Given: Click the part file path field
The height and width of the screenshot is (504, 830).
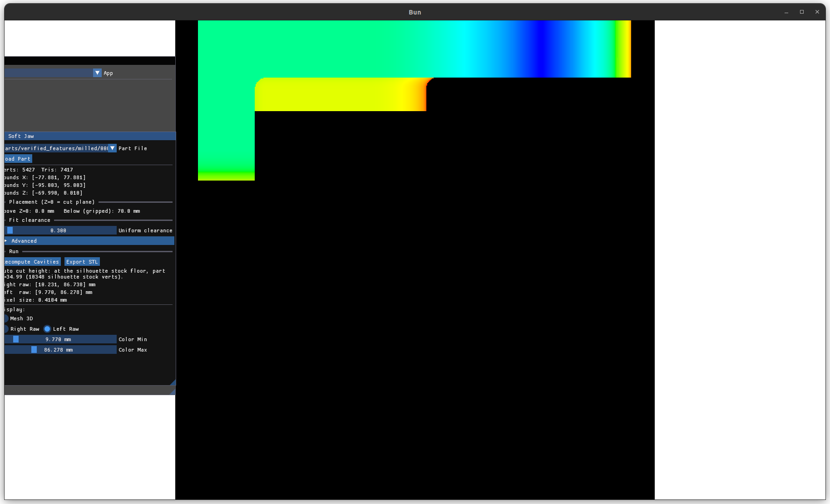Looking at the screenshot, I should click(56, 148).
